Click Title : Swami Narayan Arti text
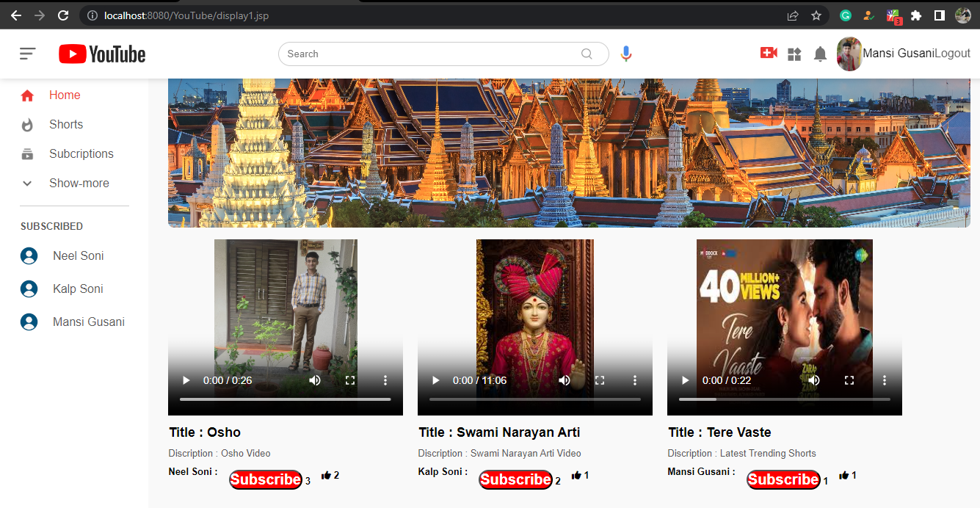This screenshot has height=508, width=980. (499, 432)
